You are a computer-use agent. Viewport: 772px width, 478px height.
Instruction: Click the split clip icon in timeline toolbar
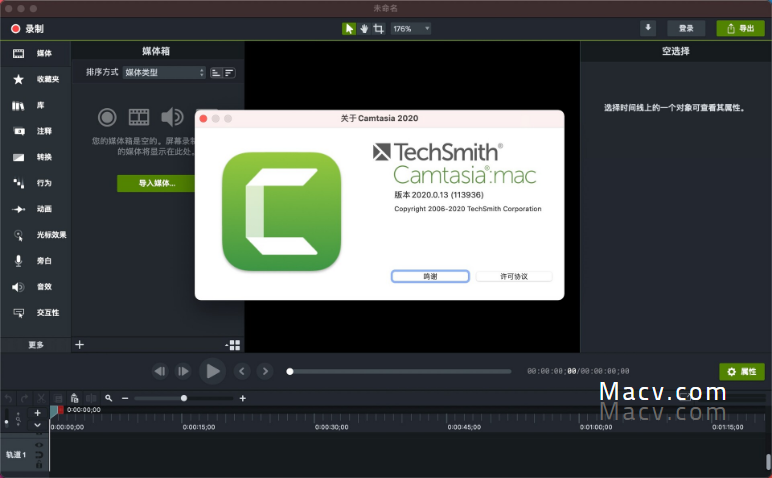91,398
